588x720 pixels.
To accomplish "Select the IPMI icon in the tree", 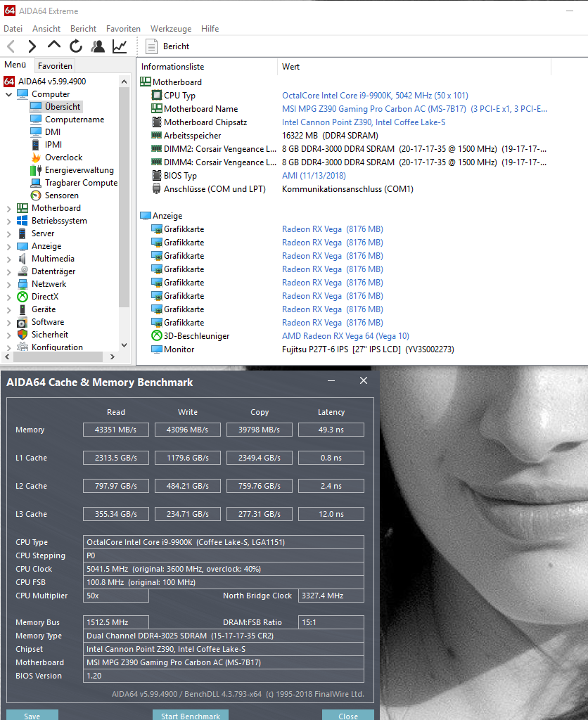I will [36, 145].
